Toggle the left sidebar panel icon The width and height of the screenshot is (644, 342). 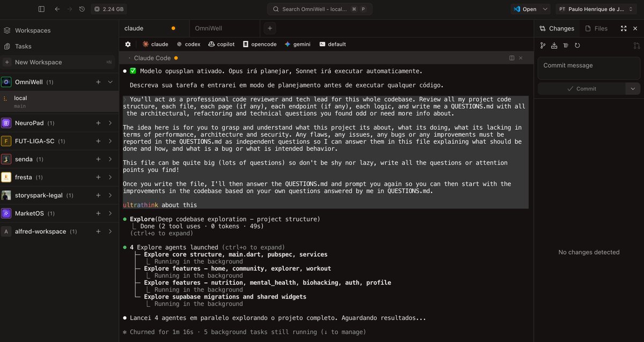click(42, 9)
